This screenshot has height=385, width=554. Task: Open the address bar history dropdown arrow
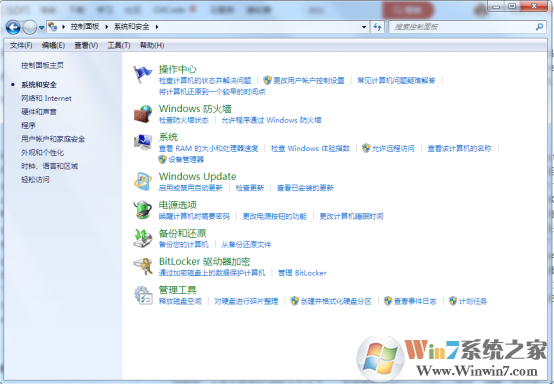[x=364, y=27]
